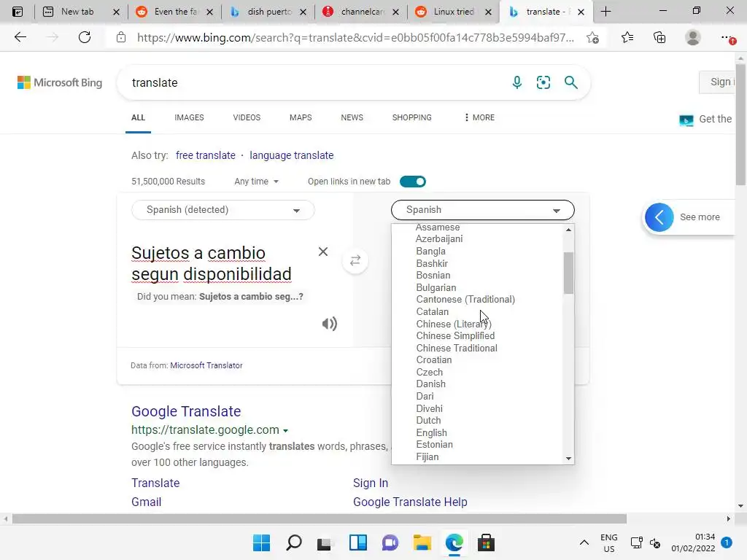
Task: Show hidden system tray icons
Action: click(x=584, y=542)
